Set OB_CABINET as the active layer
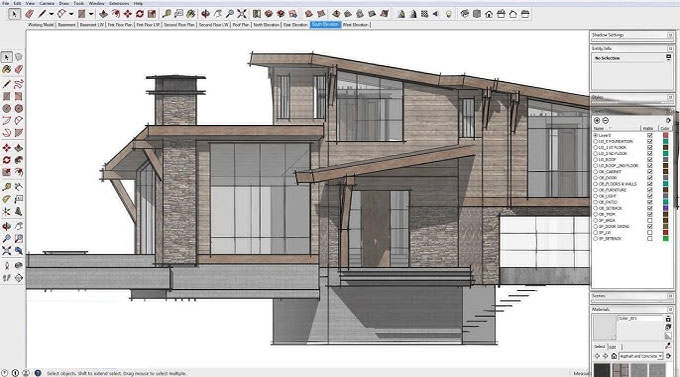This screenshot has width=680, height=377. [596, 172]
